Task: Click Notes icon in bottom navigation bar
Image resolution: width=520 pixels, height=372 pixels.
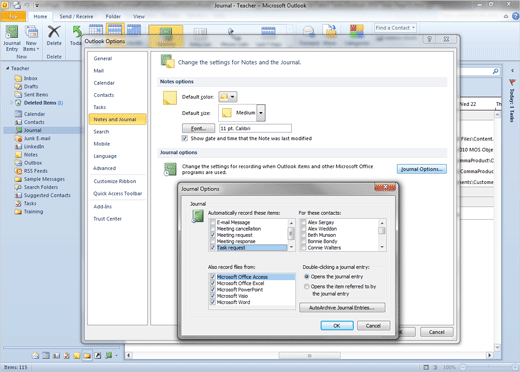Action: click(77, 356)
